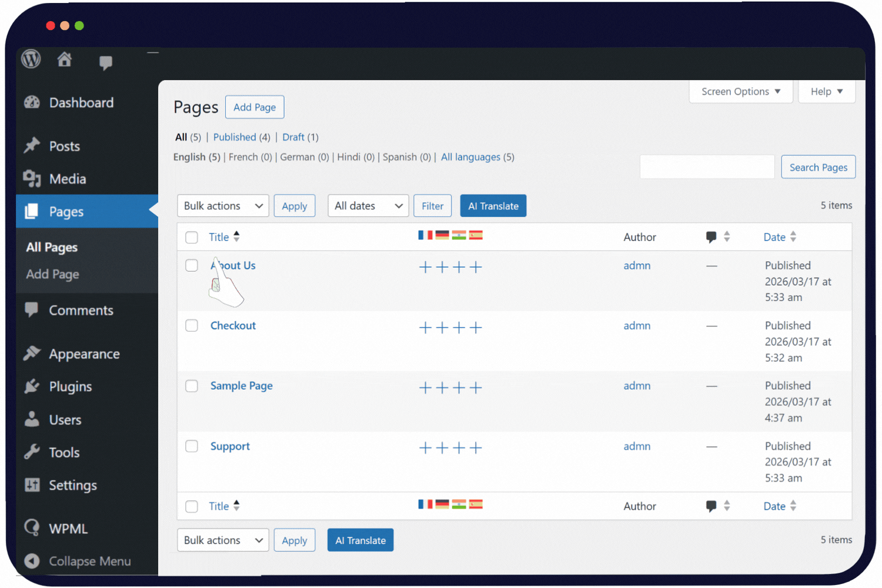Viewport: 882px width, 588px height.
Task: Open comments from the admin bar bubble icon
Action: tap(106, 62)
